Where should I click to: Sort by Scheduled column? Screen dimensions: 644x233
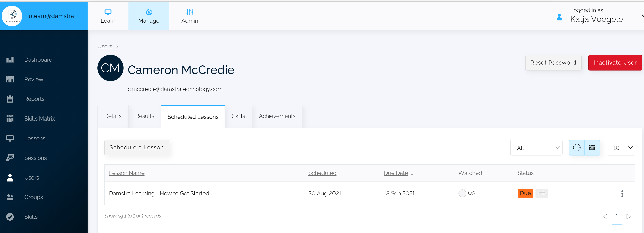coord(322,173)
